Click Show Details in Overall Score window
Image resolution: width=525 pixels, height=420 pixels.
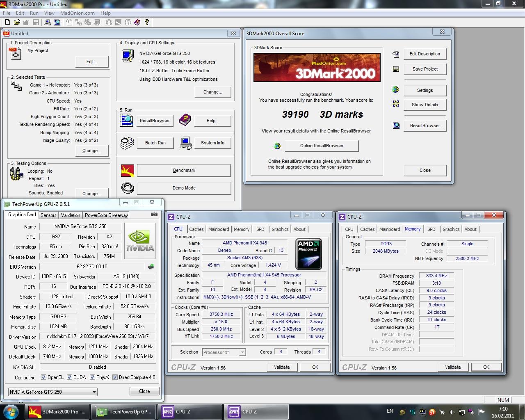click(x=425, y=105)
